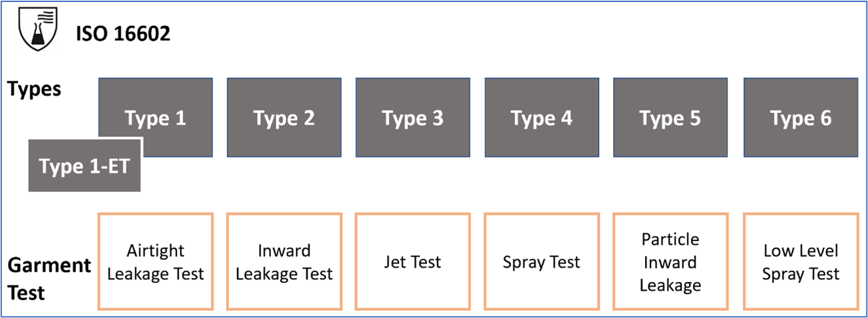868x318 pixels.
Task: Select the Type 1 box
Action: pyautogui.click(x=155, y=118)
